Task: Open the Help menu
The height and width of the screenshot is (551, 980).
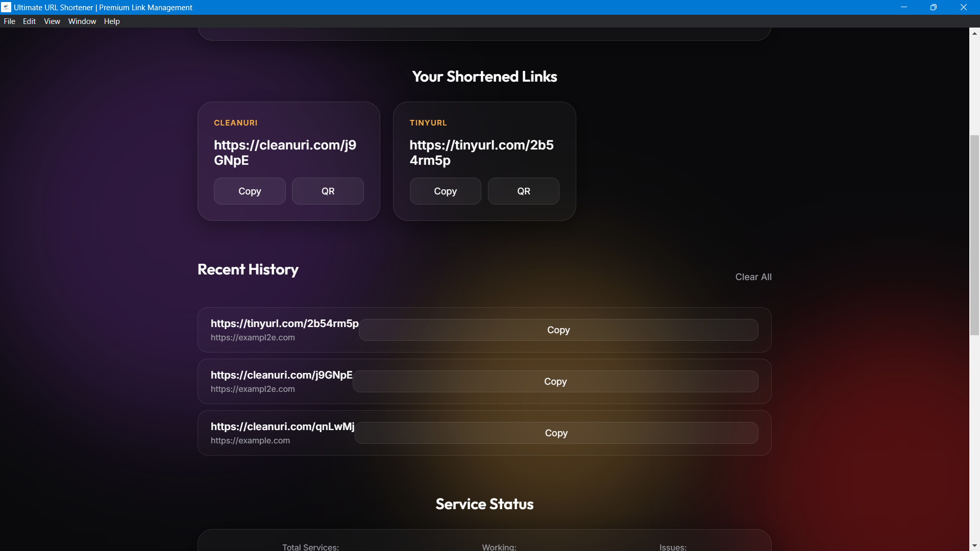Action: coord(111,21)
